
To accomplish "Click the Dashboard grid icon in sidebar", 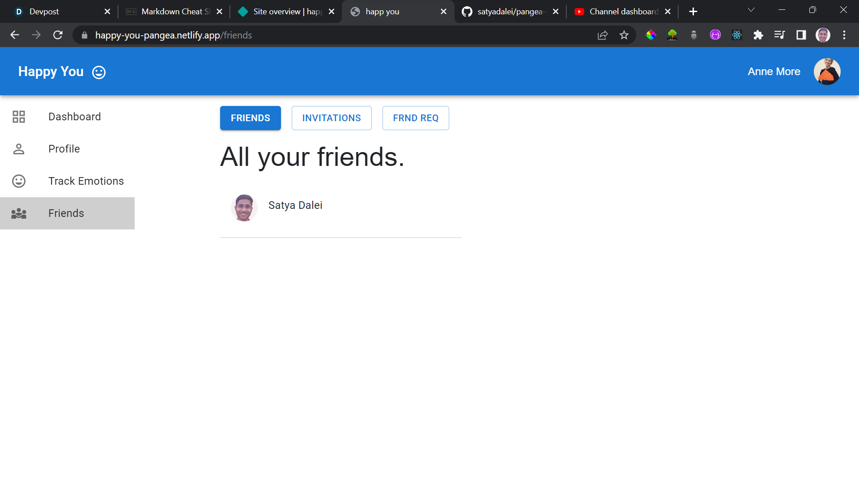I will [x=19, y=117].
